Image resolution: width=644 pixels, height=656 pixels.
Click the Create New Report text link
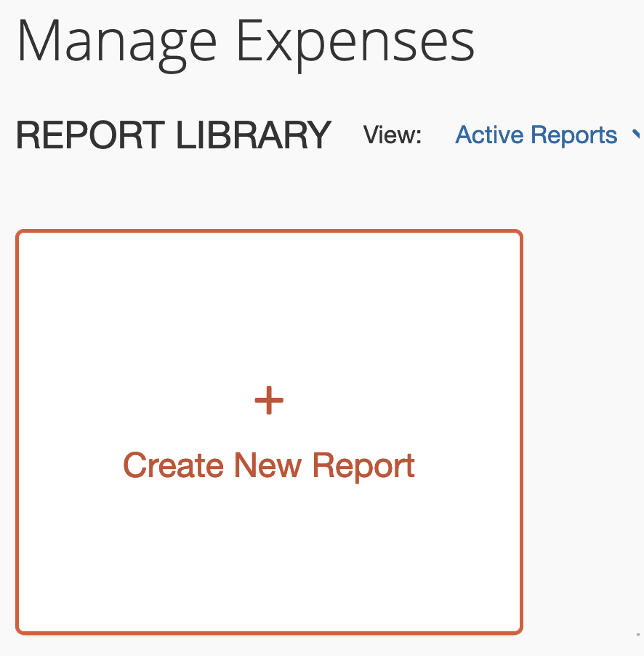269,465
